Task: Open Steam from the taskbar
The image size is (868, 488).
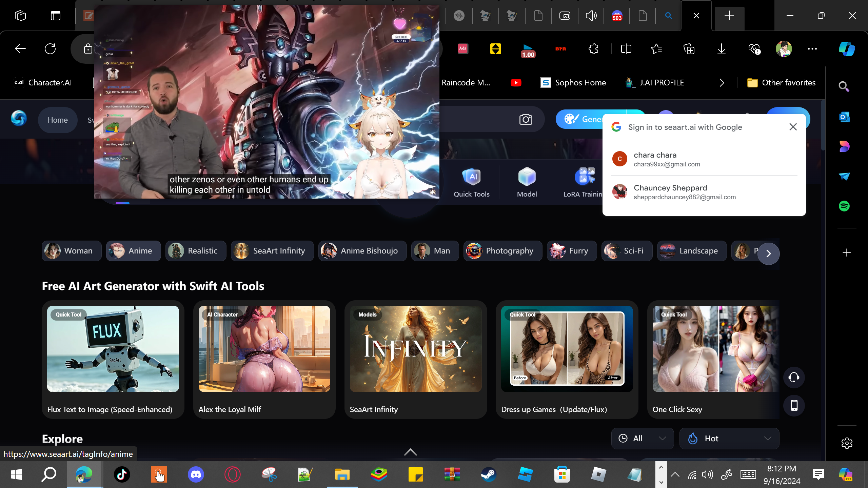Action: click(489, 474)
